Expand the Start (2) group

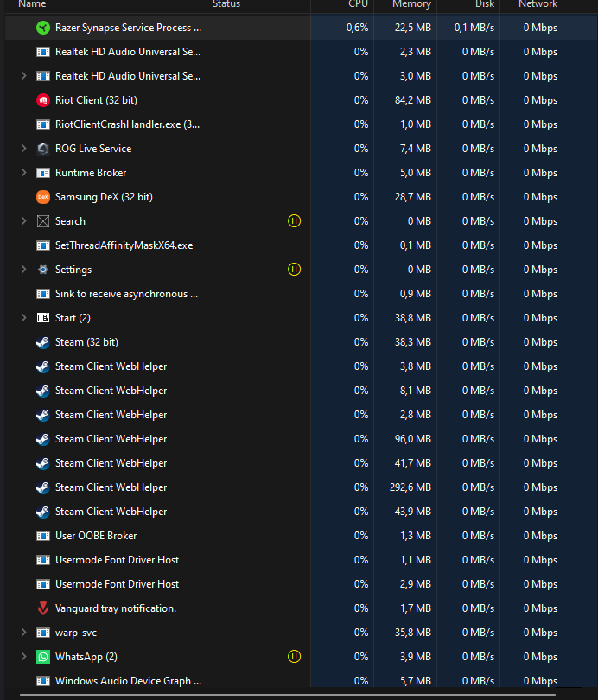tap(23, 318)
